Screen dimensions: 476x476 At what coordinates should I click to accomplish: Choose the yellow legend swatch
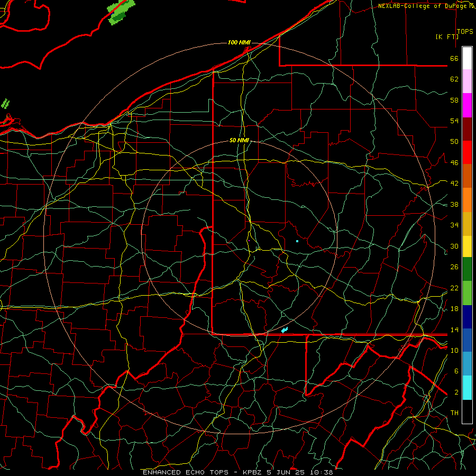[467, 246]
